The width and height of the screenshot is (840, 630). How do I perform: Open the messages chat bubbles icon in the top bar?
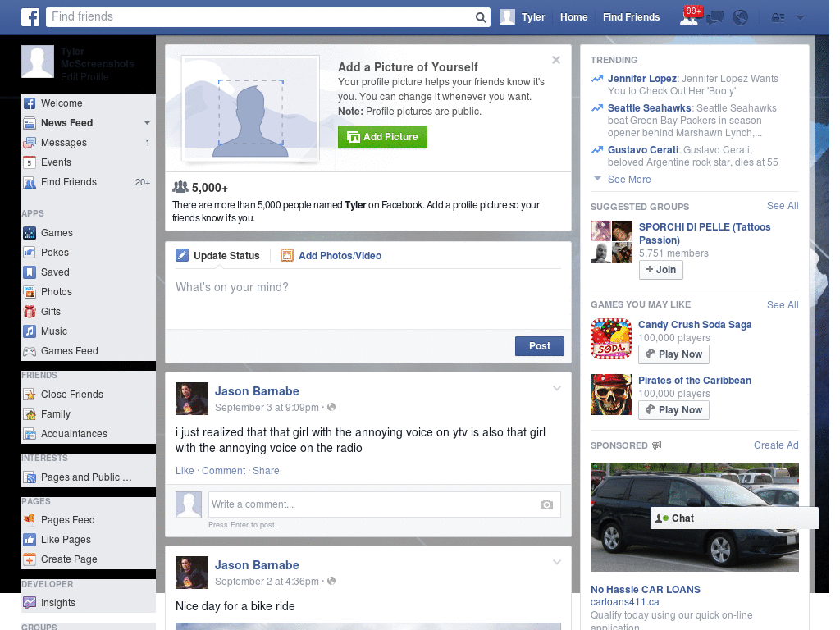714,18
